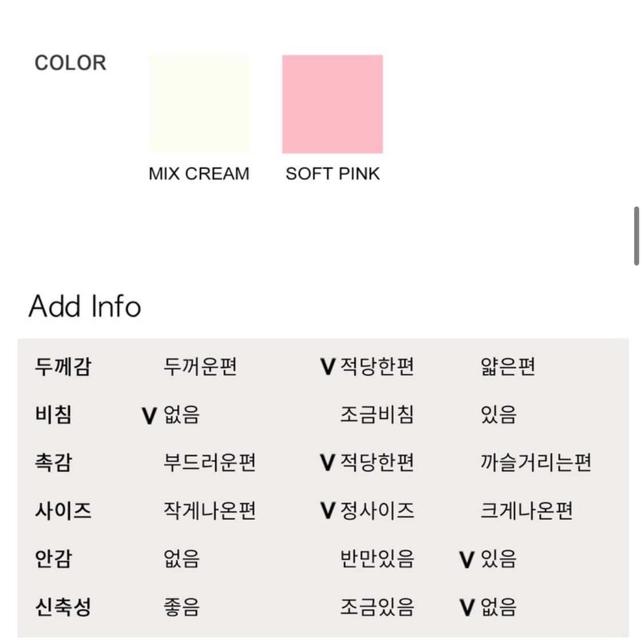
Task: Select the 부드러운편 texture option
Action: (209, 463)
